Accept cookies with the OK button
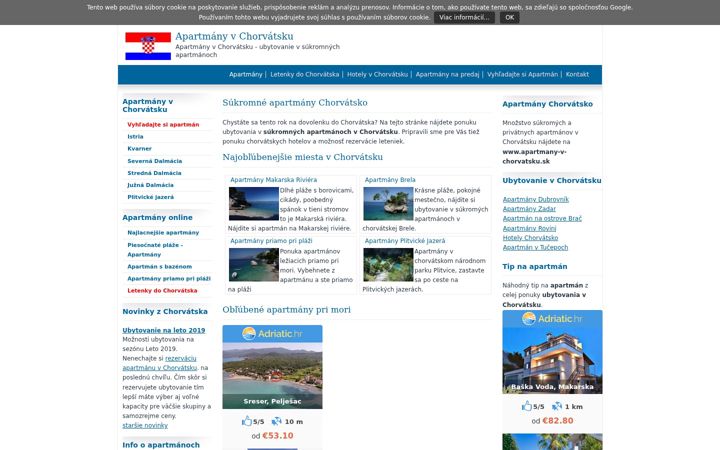Image resolution: width=720 pixels, height=450 pixels. tap(510, 17)
